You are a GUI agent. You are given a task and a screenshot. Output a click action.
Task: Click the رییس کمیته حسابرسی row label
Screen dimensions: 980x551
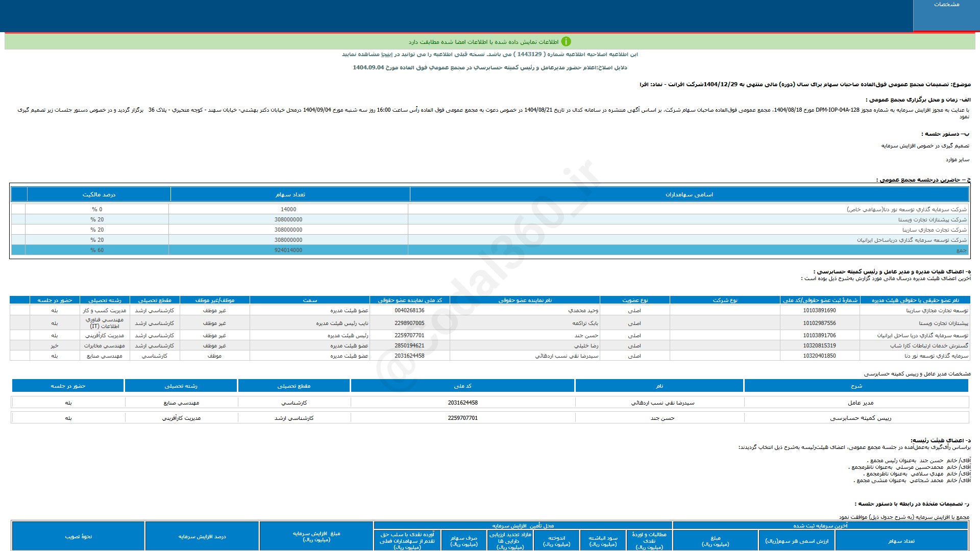tap(861, 418)
